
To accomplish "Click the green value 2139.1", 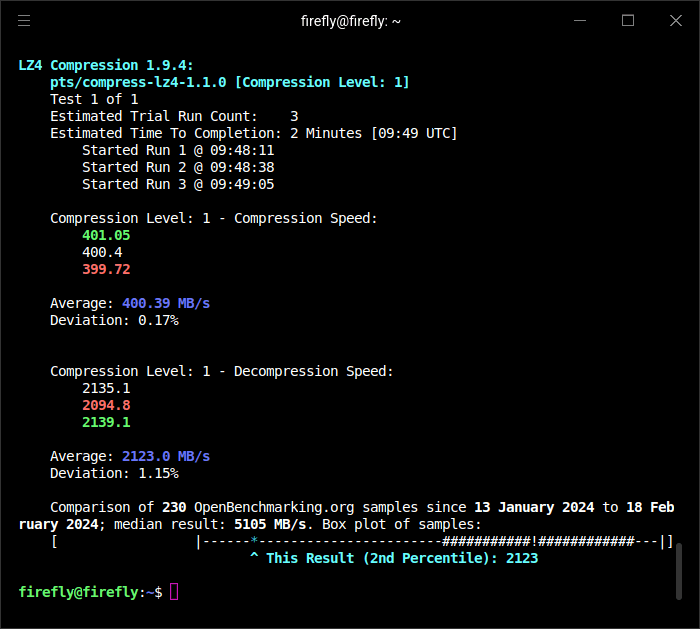I will [106, 422].
